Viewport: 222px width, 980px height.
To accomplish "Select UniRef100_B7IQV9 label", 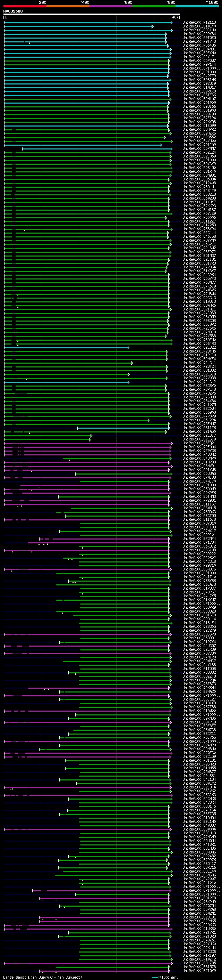I will tap(199, 971).
